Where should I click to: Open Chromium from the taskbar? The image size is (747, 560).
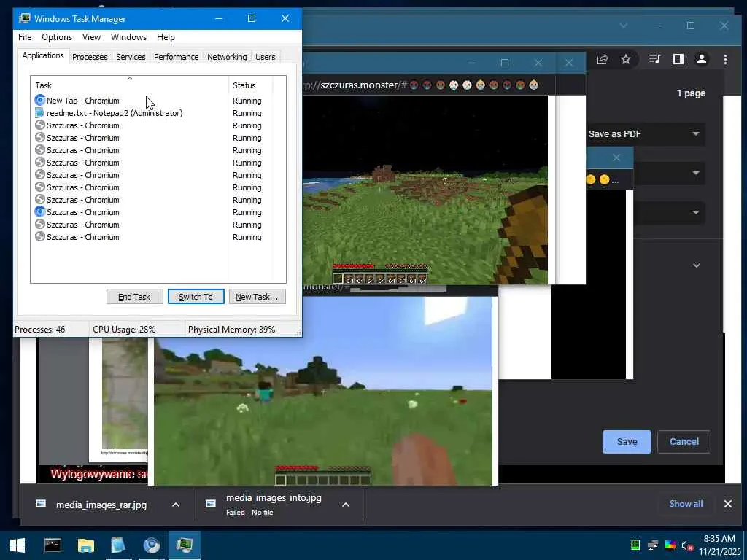point(152,545)
